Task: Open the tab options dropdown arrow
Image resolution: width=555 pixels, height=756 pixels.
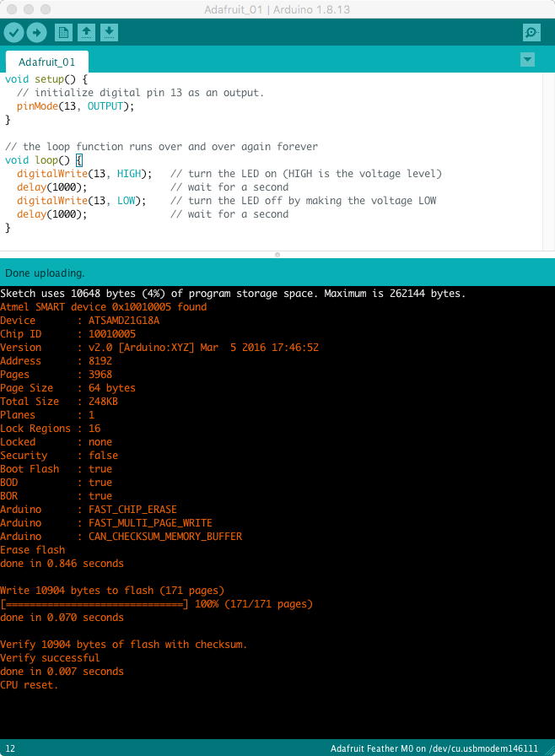Action: click(x=527, y=60)
